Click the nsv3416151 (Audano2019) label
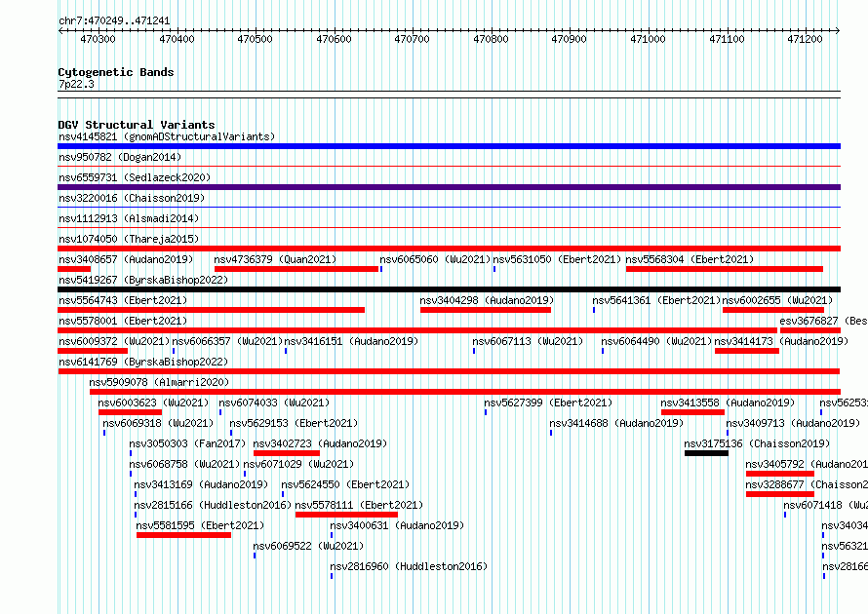The height and width of the screenshot is (614, 868). [351, 341]
